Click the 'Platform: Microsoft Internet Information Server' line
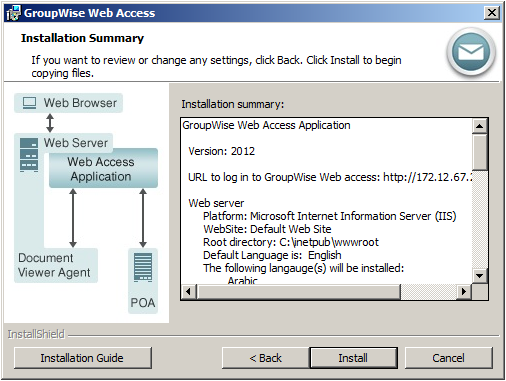Screen dimensions: 506x381 coord(330,216)
